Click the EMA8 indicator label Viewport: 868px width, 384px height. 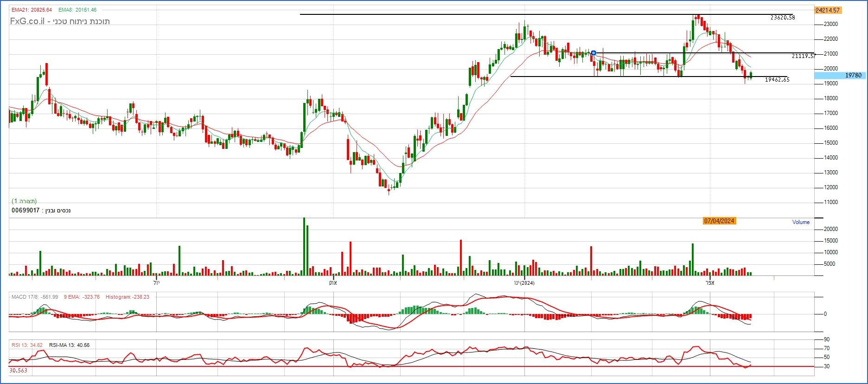tap(78, 10)
